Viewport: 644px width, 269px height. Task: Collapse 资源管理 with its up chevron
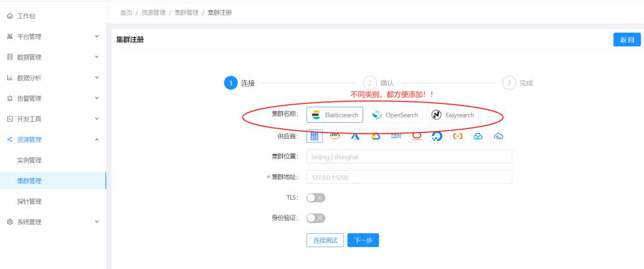97,140
